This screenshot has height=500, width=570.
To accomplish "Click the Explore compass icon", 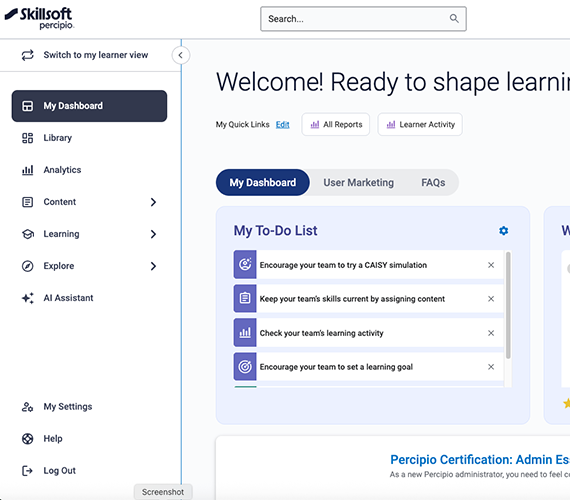I will tap(28, 266).
